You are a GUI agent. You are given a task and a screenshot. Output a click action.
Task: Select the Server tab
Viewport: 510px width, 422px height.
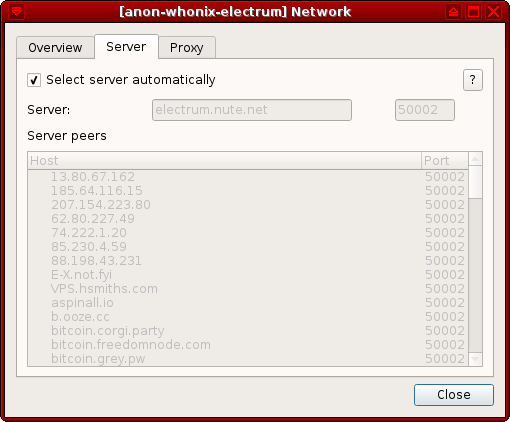(x=126, y=47)
